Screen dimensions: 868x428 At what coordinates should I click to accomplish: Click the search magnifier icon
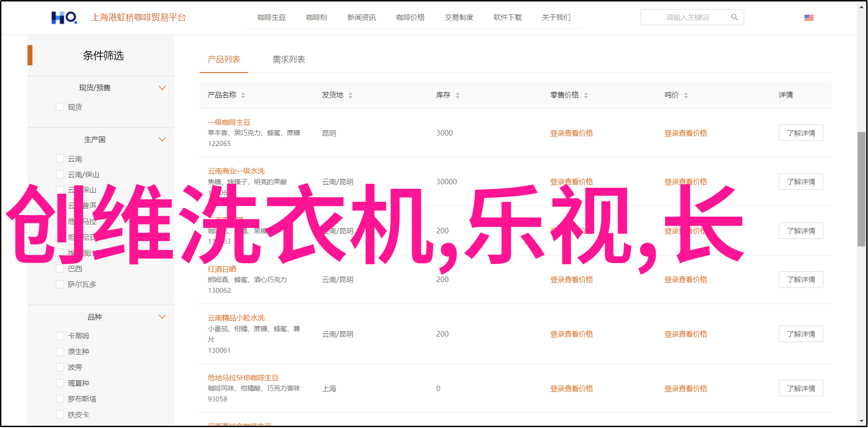[735, 17]
